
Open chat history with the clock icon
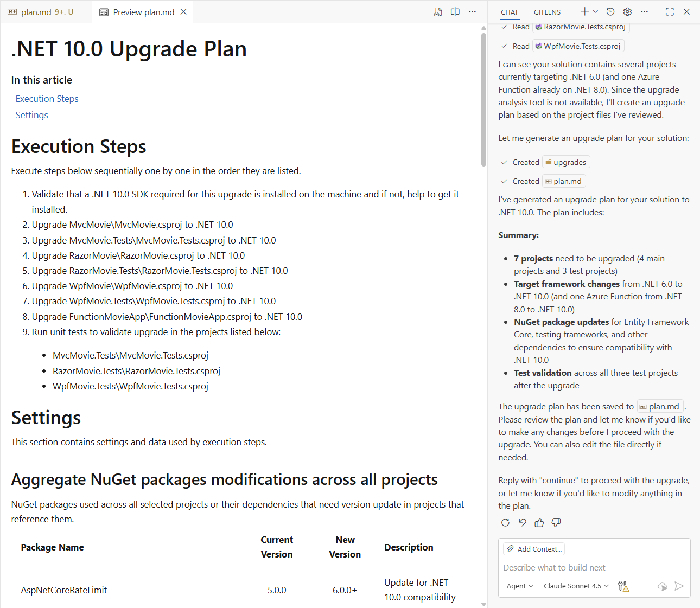[610, 12]
